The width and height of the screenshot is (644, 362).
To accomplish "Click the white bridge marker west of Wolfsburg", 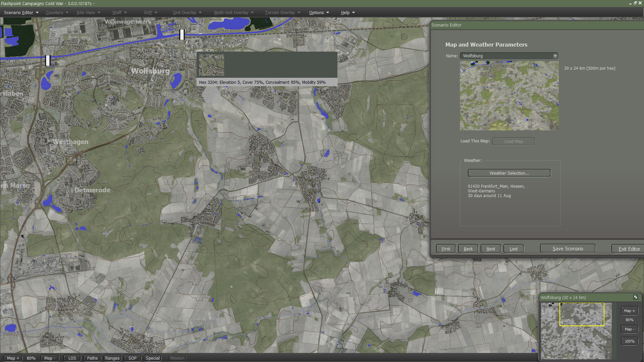I will 48,60.
